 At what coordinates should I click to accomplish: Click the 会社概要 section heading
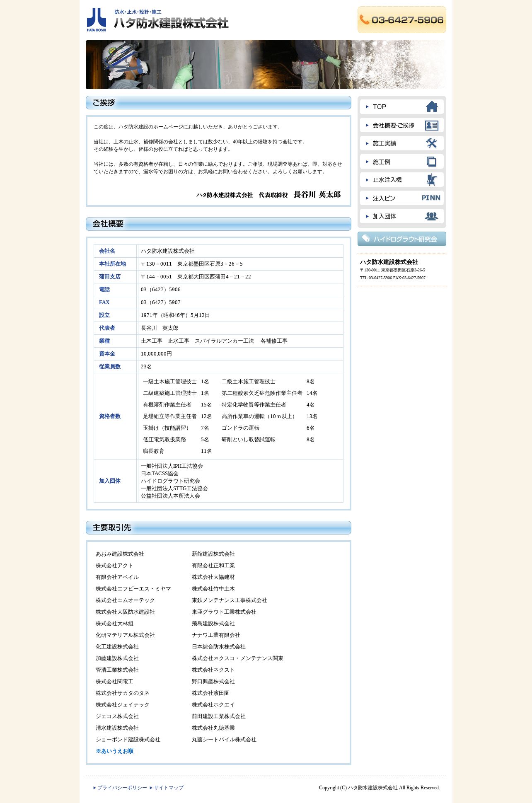tap(218, 224)
